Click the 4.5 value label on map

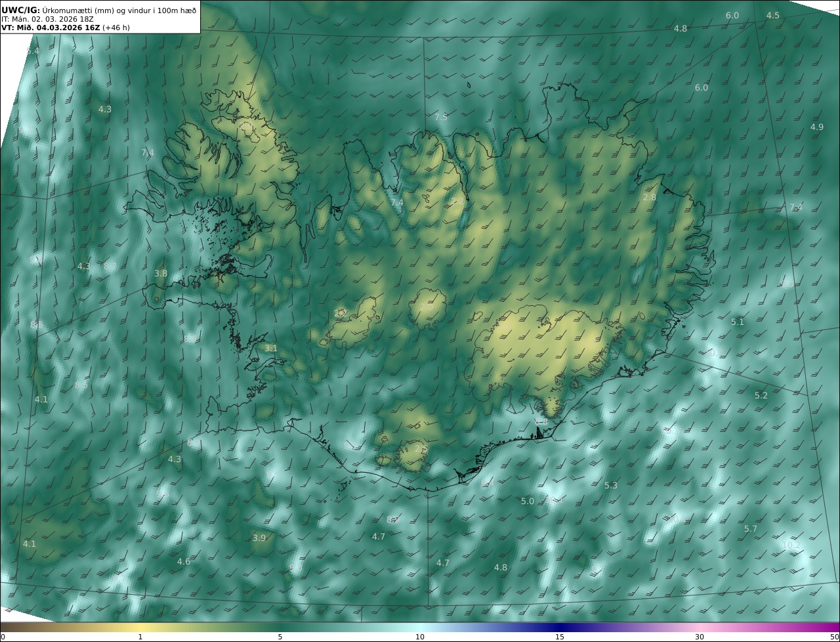coord(773,15)
